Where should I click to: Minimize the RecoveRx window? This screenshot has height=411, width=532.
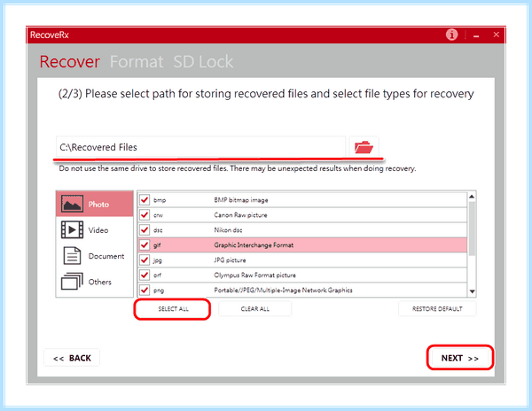click(x=476, y=35)
